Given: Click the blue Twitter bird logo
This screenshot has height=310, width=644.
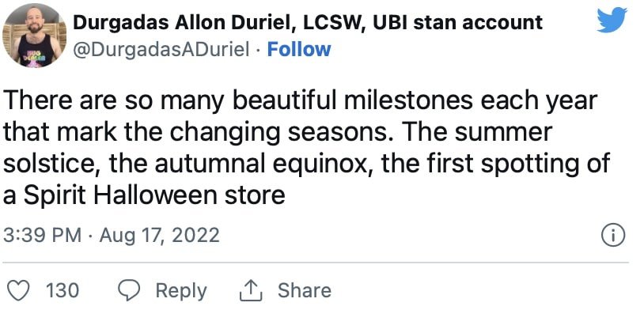Looking at the screenshot, I should [x=612, y=20].
